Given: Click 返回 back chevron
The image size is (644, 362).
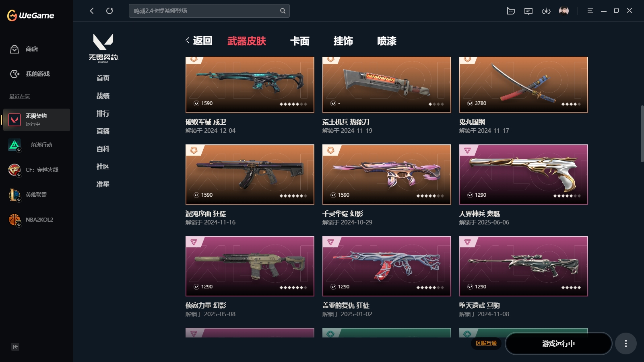Looking at the screenshot, I should [x=199, y=41].
